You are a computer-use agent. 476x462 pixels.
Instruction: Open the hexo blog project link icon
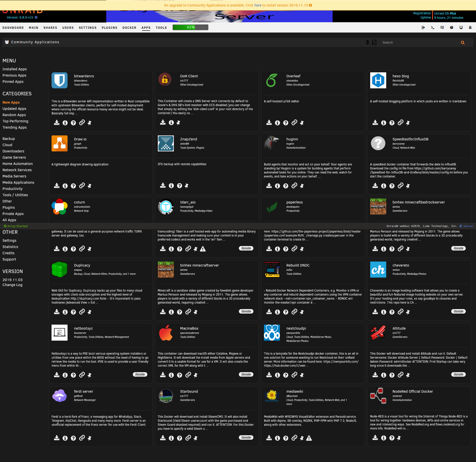coord(400,122)
